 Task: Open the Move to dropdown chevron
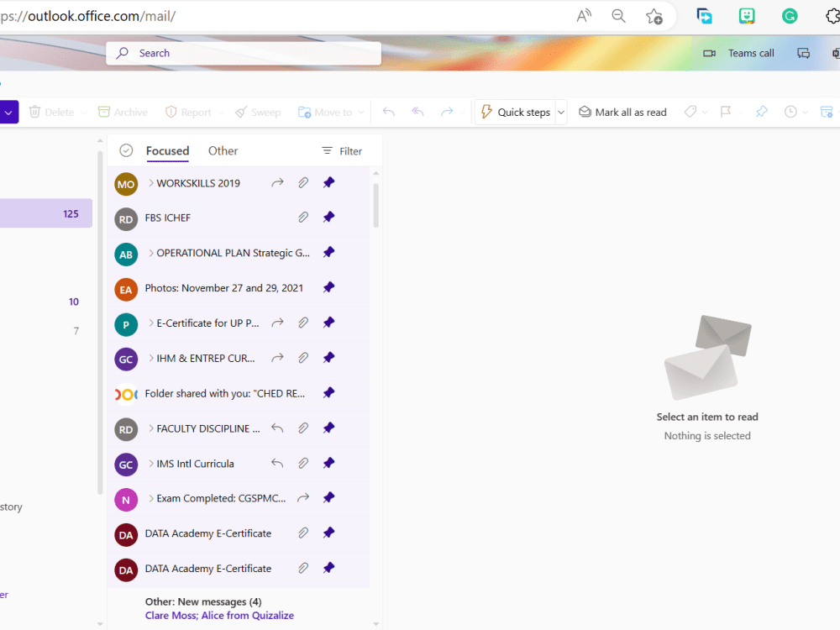pyautogui.click(x=361, y=113)
